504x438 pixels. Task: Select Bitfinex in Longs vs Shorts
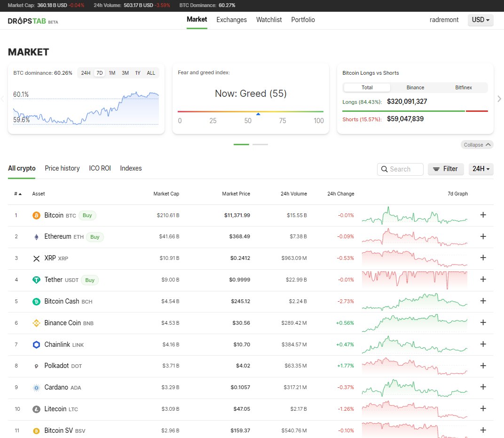point(463,87)
